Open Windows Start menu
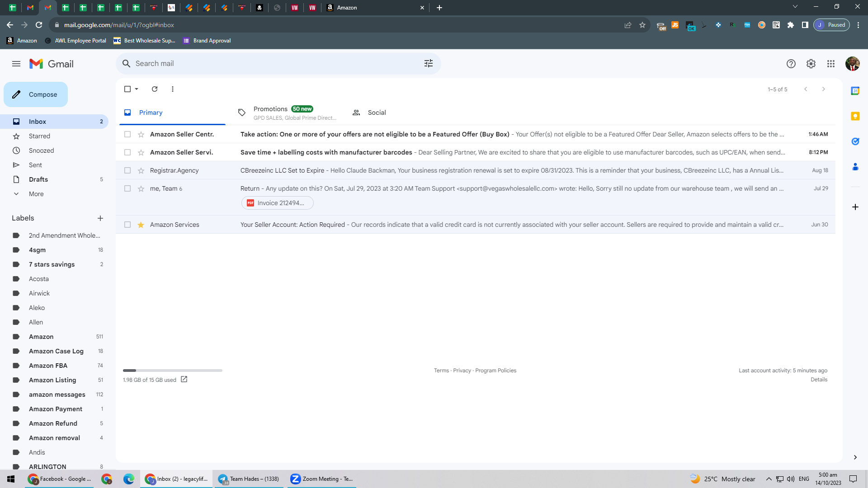The height and width of the screenshot is (488, 868). 11,479
